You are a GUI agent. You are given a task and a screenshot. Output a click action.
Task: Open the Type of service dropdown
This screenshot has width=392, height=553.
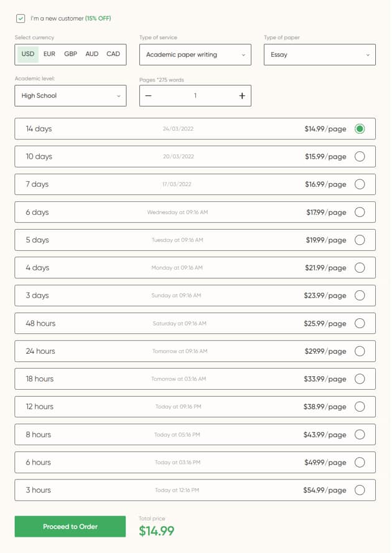[x=195, y=55]
